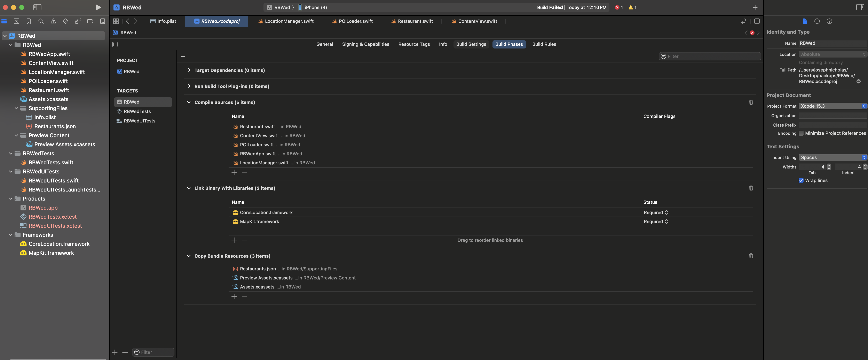This screenshot has height=360, width=868.
Task: Open the find navigator magnifier
Action: tap(41, 21)
